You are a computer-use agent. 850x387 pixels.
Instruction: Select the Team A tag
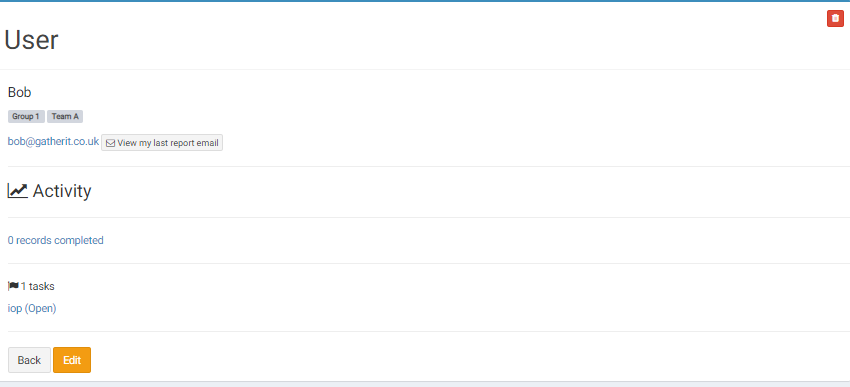pos(65,117)
